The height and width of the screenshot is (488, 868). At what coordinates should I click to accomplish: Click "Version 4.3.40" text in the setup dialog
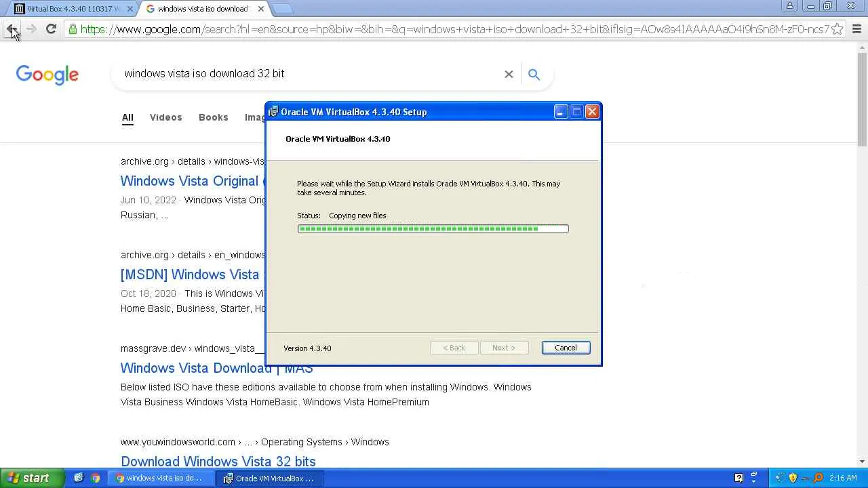[x=307, y=348]
